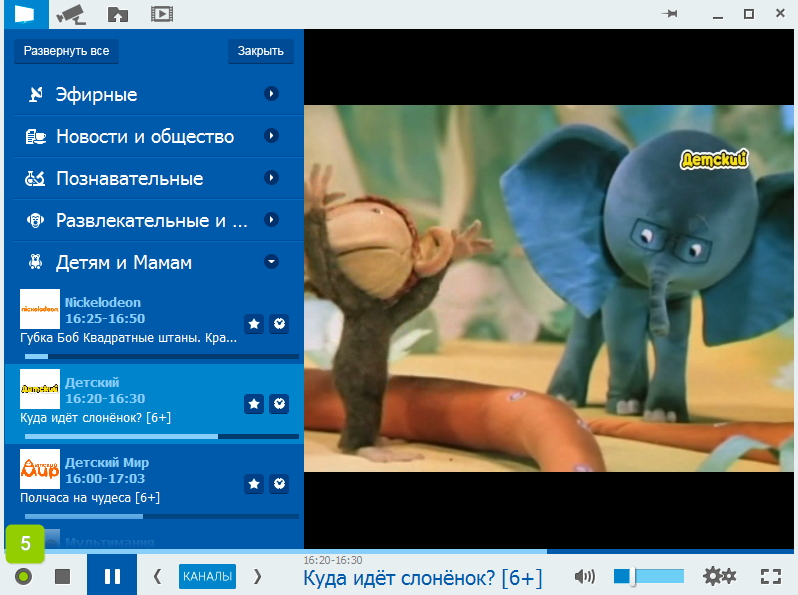Viewport: 798px width, 595px height.
Task: Adjust the volume slider
Action: coord(648,577)
